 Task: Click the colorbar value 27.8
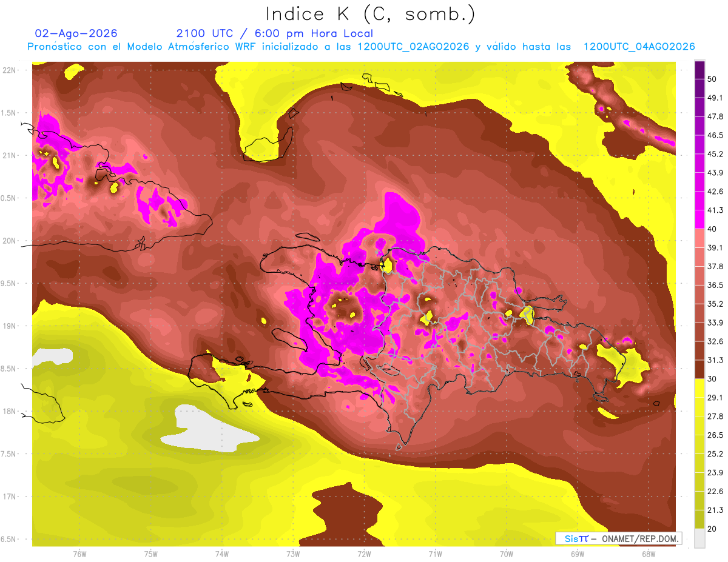[715, 416]
